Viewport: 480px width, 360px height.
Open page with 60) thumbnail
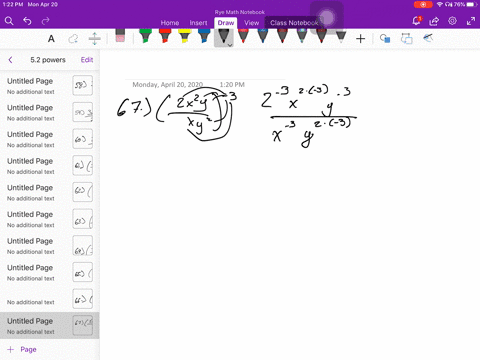(50, 139)
